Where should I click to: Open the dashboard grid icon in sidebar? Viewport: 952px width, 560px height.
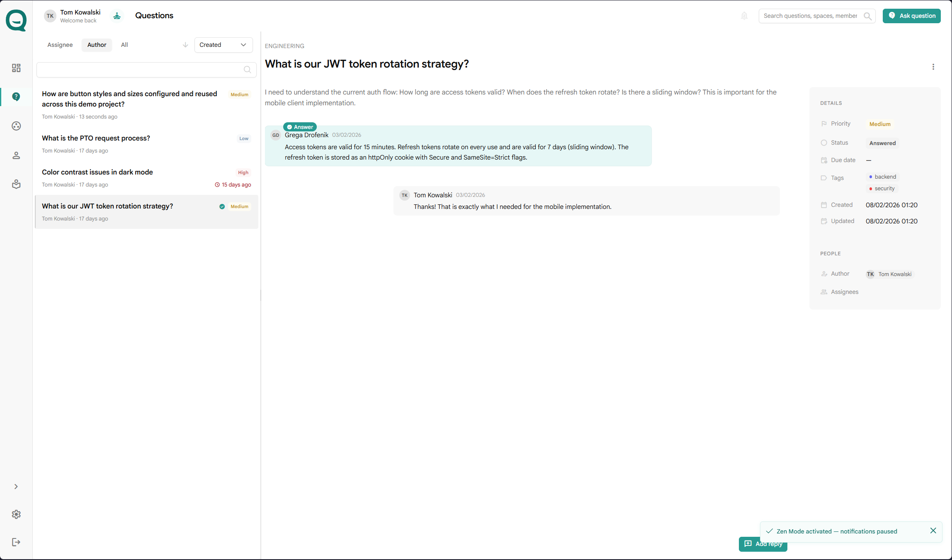(x=16, y=68)
